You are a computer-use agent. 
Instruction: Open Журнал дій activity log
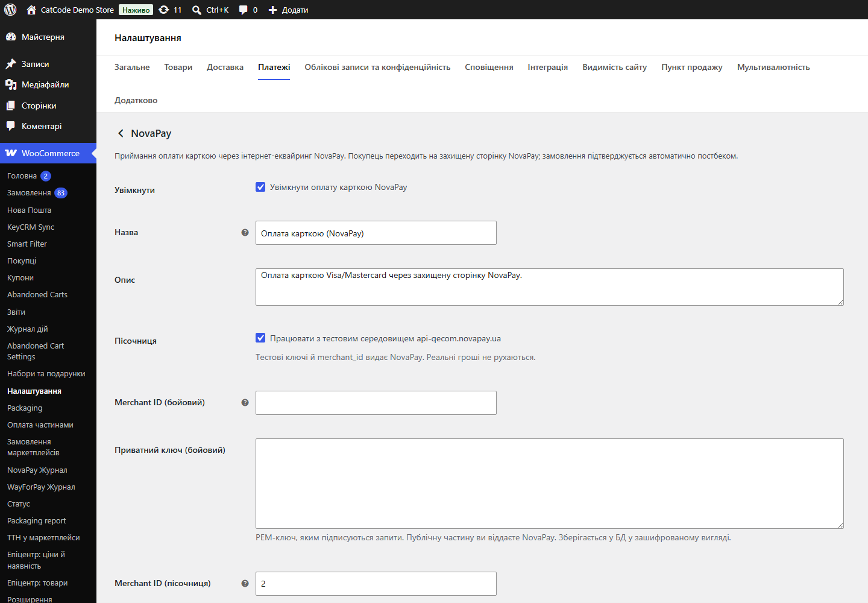pyautogui.click(x=28, y=329)
